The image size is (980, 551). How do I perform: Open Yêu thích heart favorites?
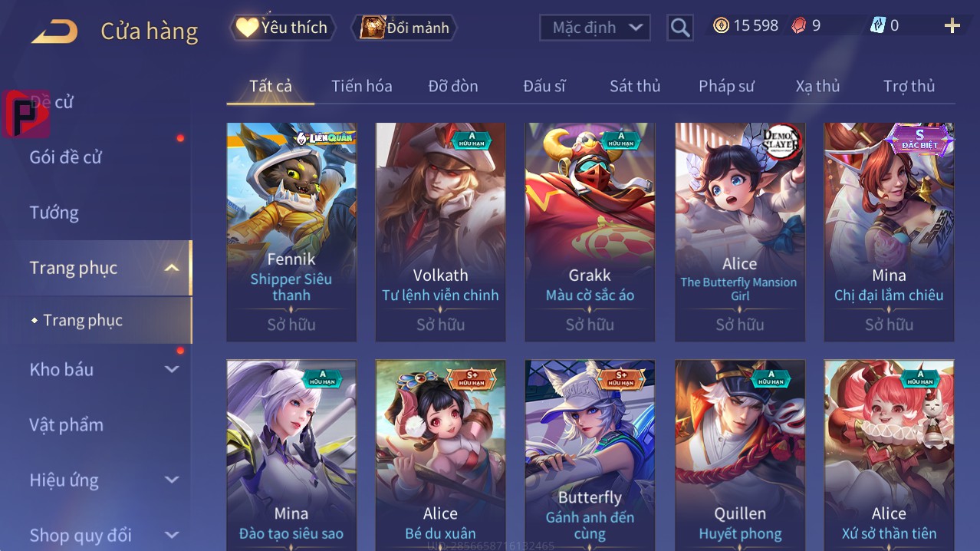point(282,28)
